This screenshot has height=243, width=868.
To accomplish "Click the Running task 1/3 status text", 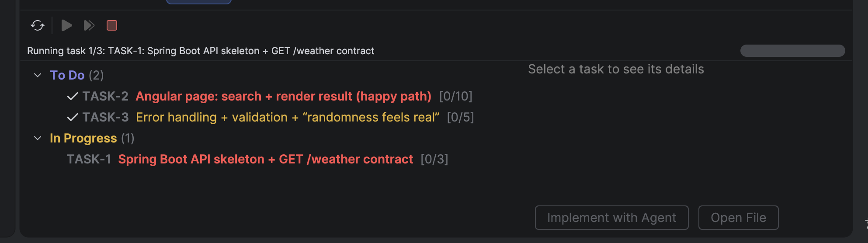I will point(201,51).
